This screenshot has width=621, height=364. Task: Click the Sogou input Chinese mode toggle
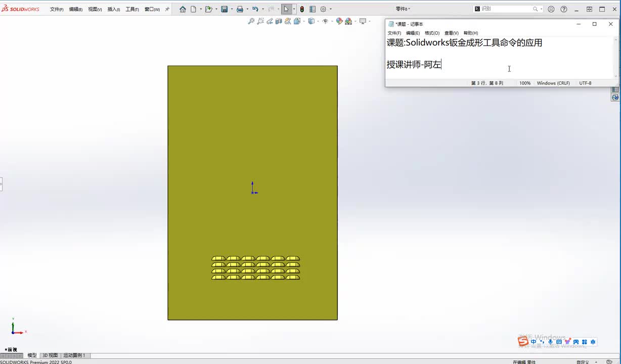click(534, 342)
